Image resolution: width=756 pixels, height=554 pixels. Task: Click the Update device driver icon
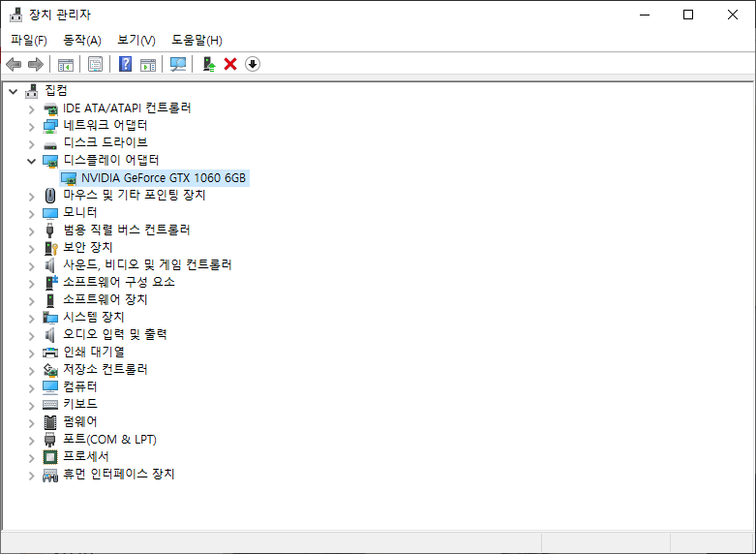click(x=209, y=64)
